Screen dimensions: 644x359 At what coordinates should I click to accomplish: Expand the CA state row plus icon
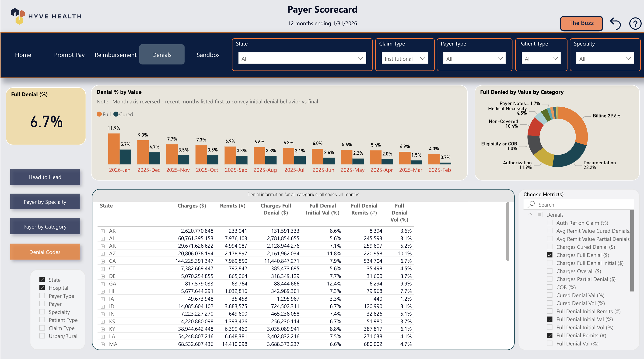tap(102, 261)
